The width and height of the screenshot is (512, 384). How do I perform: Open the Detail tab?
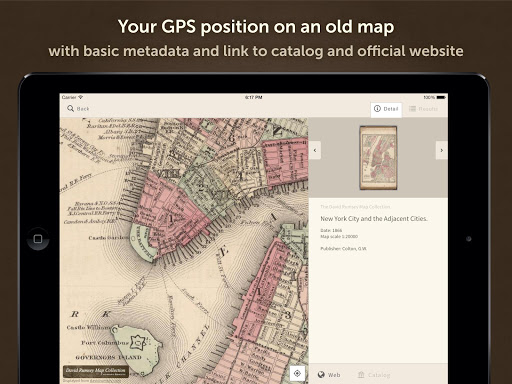click(x=386, y=109)
